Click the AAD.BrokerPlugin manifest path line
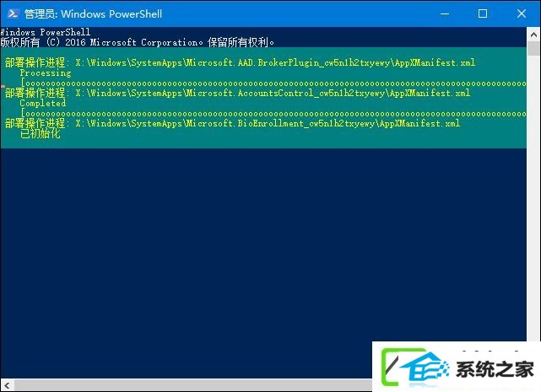Screen dimensions: 541x392 click(240, 62)
